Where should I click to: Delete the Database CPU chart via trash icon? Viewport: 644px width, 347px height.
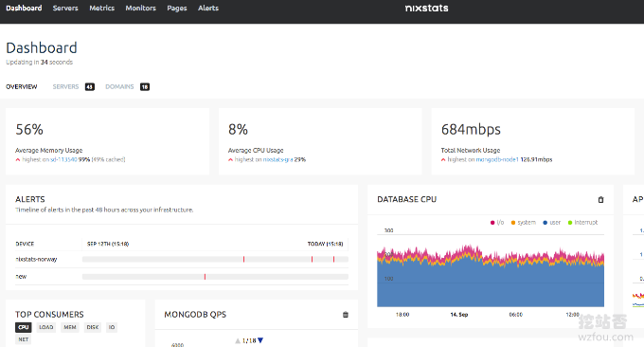coord(600,199)
